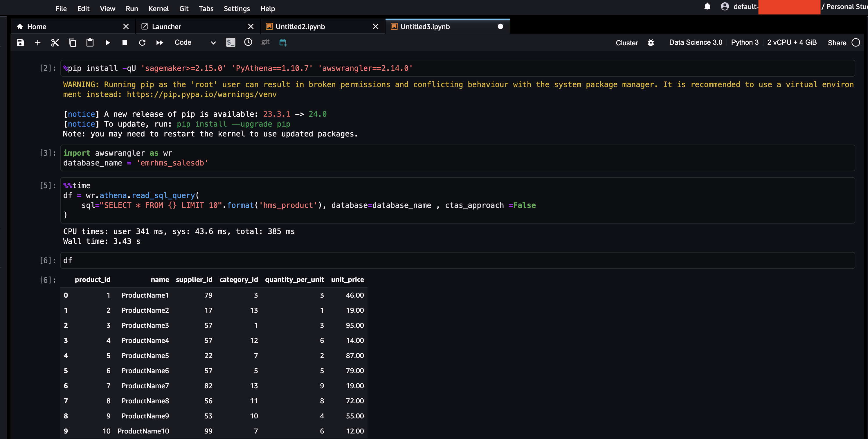Click the Share button
868x439 pixels.
tap(837, 43)
